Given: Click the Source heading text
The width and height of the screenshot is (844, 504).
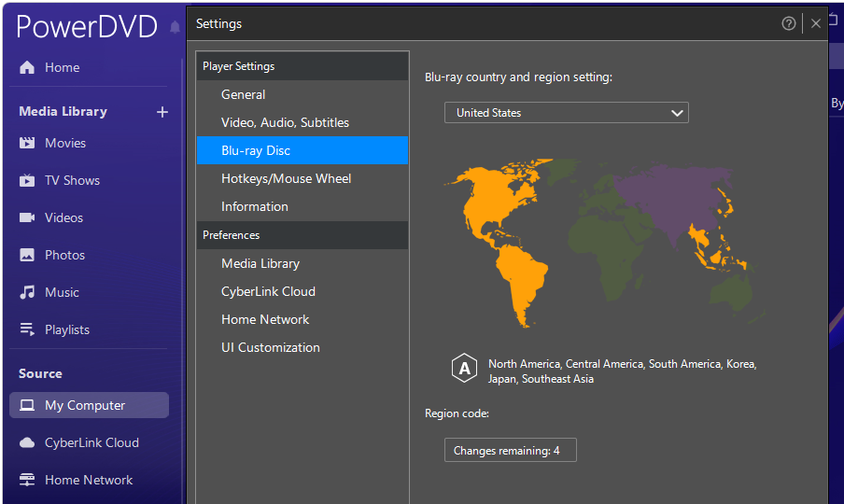Looking at the screenshot, I should tap(40, 374).
